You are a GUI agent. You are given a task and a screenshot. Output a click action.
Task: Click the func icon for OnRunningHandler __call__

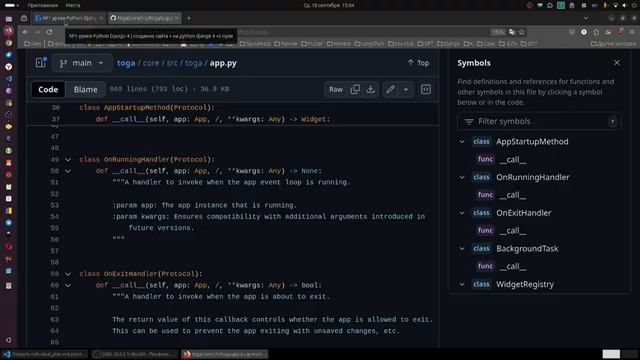tap(485, 195)
